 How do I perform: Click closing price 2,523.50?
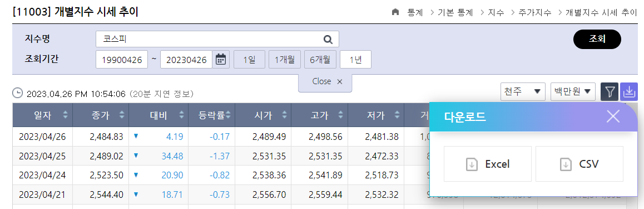tap(106, 175)
